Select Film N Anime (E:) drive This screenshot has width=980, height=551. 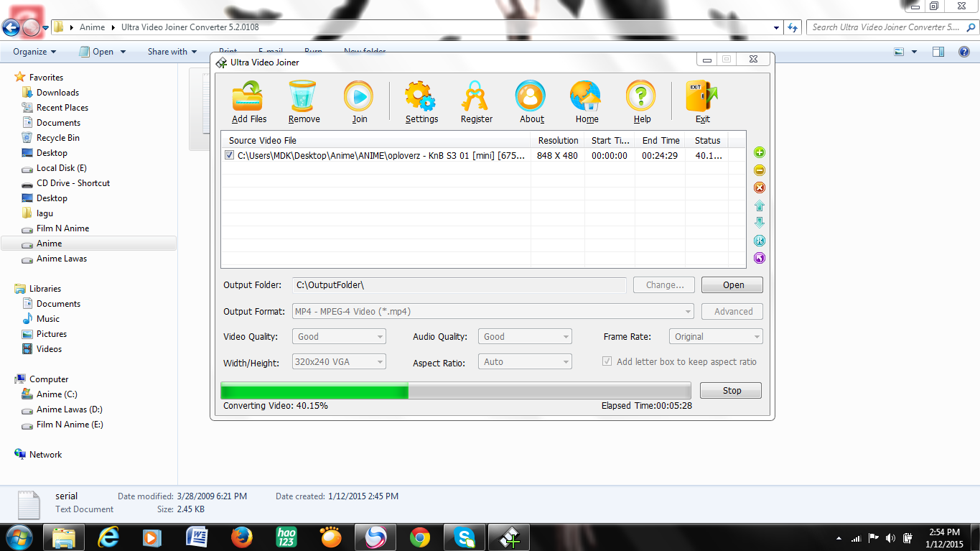click(x=70, y=425)
